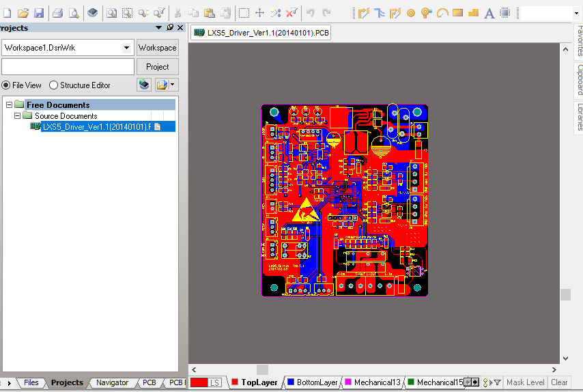Select the Place Arc tool
Viewport: 583px width, 392px height.
tap(442, 13)
